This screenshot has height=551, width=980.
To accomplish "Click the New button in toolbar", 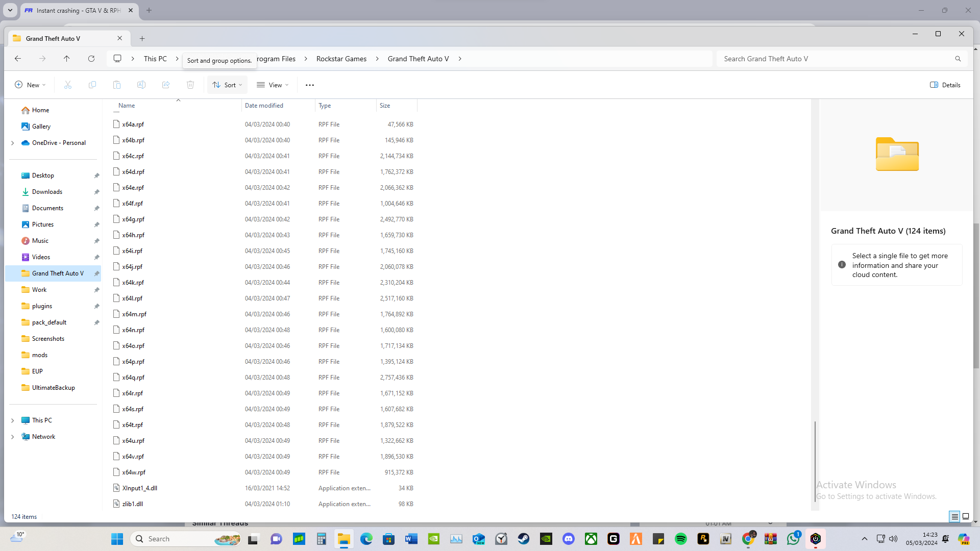I will [30, 85].
